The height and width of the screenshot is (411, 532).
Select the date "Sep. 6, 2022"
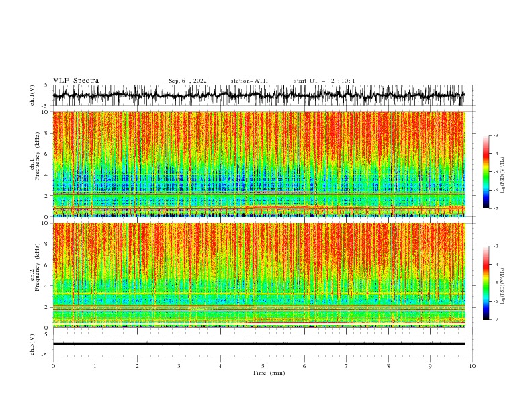[x=187, y=81]
